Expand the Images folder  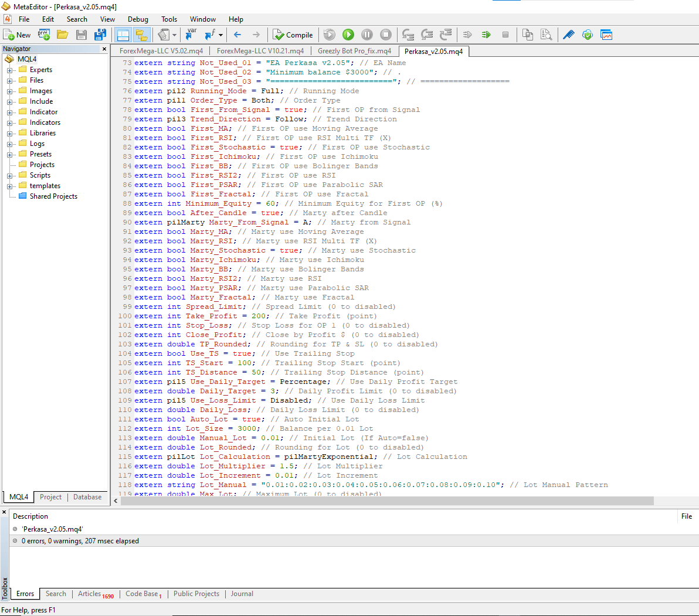(x=9, y=91)
